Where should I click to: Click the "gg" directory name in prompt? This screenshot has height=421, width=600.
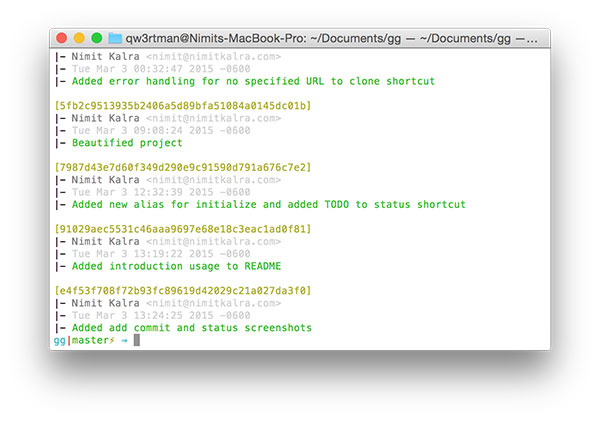tap(58, 340)
